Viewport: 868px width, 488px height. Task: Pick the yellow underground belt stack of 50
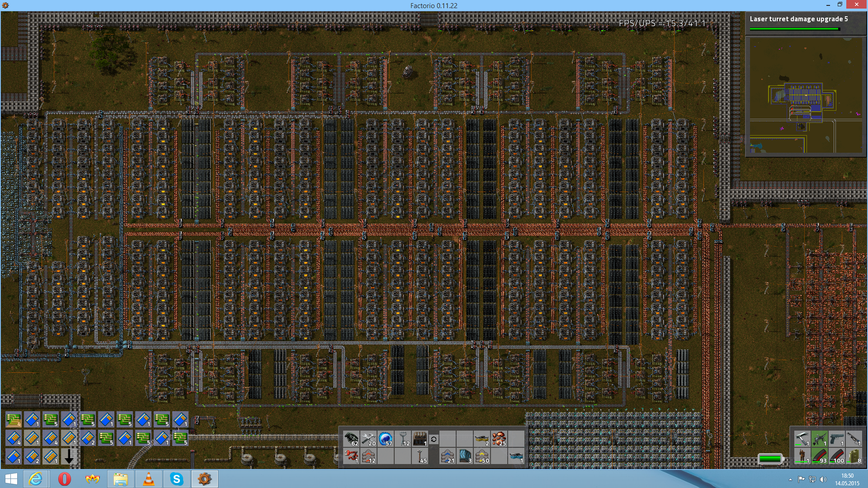482,456
